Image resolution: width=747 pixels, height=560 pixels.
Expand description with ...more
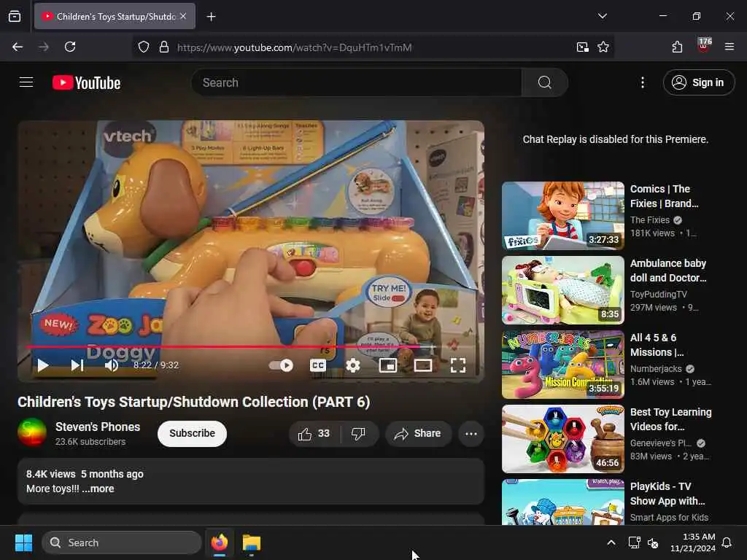tap(98, 489)
